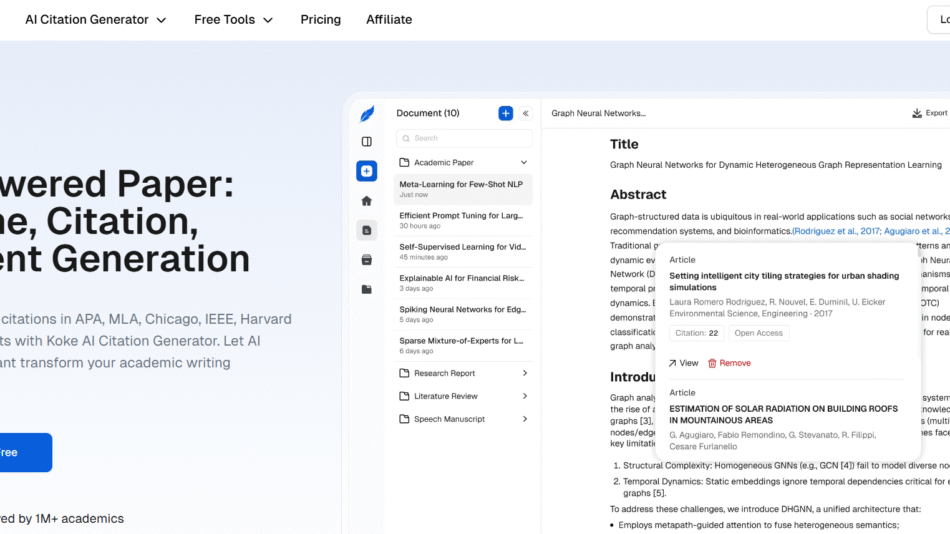Expand the Speech Manuscript folder

524,419
